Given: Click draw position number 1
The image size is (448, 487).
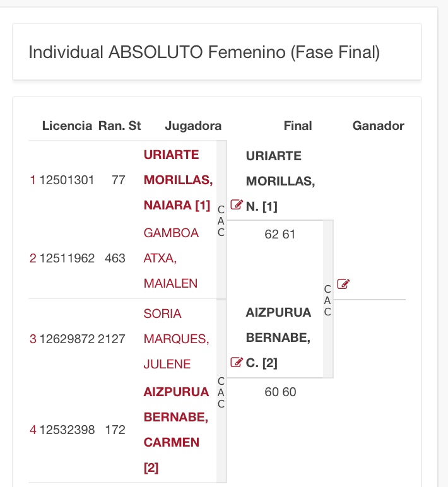Looking at the screenshot, I should tap(33, 180).
